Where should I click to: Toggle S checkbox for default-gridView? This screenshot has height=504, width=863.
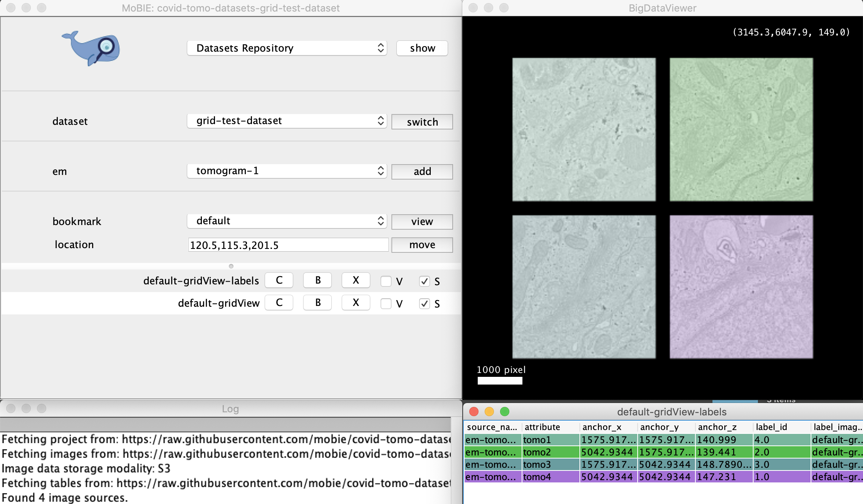coord(425,304)
